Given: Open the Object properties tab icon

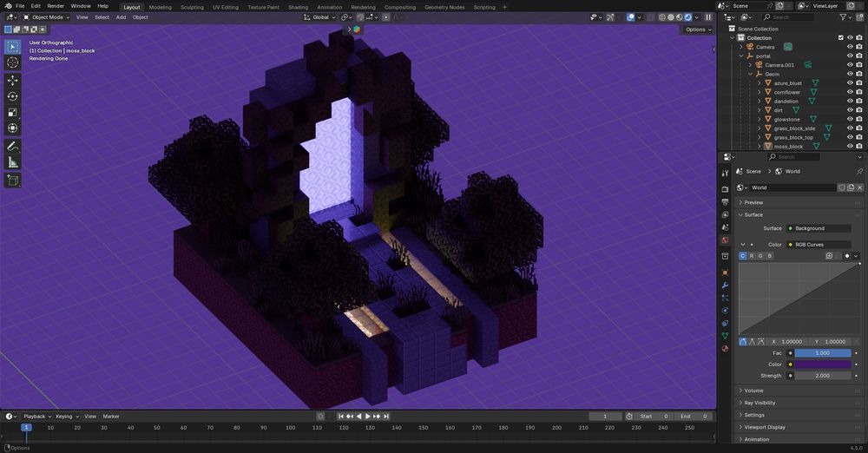Looking at the screenshot, I should click(x=725, y=272).
